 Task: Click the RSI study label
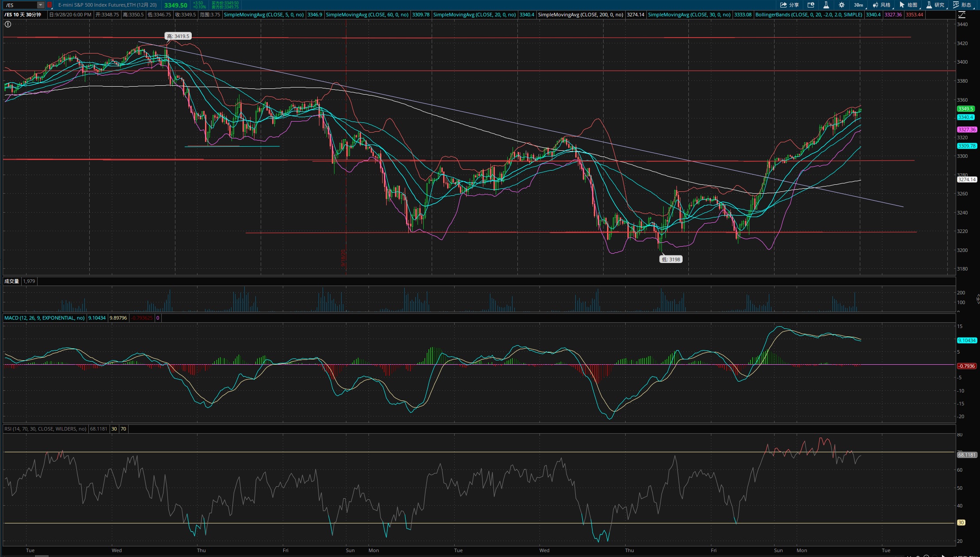pyautogui.click(x=46, y=429)
